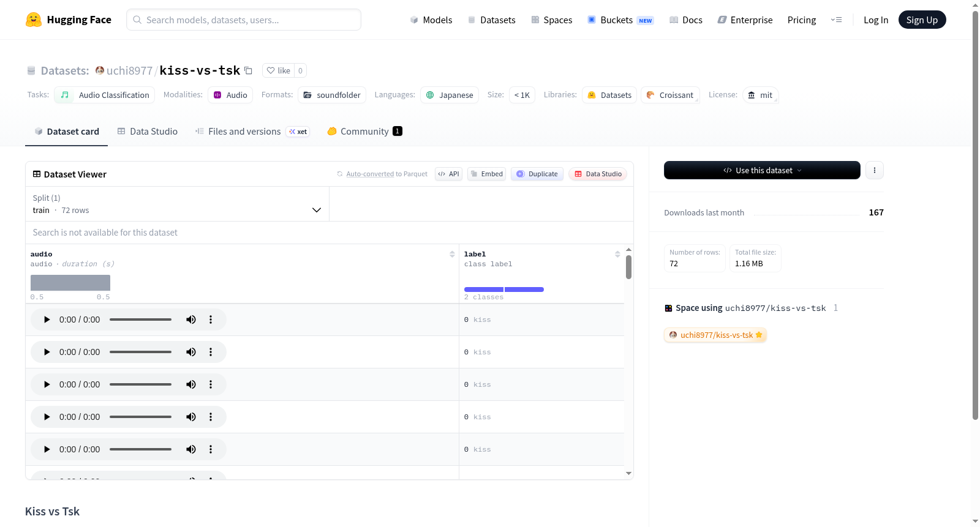The height and width of the screenshot is (527, 980).
Task: Open the uchi8977 user avatar
Action: [100, 70]
